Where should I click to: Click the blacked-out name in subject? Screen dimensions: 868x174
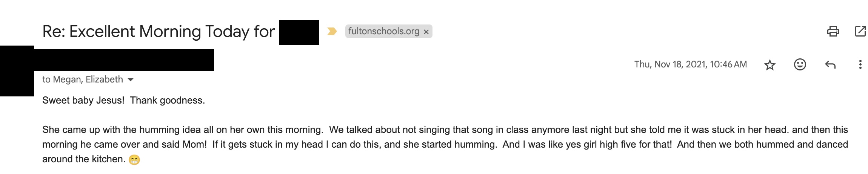point(299,32)
